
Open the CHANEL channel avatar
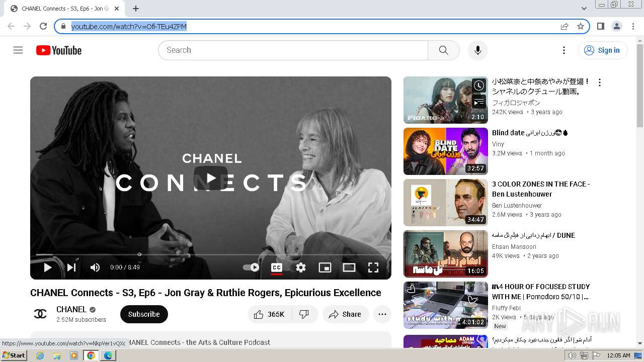point(40,314)
